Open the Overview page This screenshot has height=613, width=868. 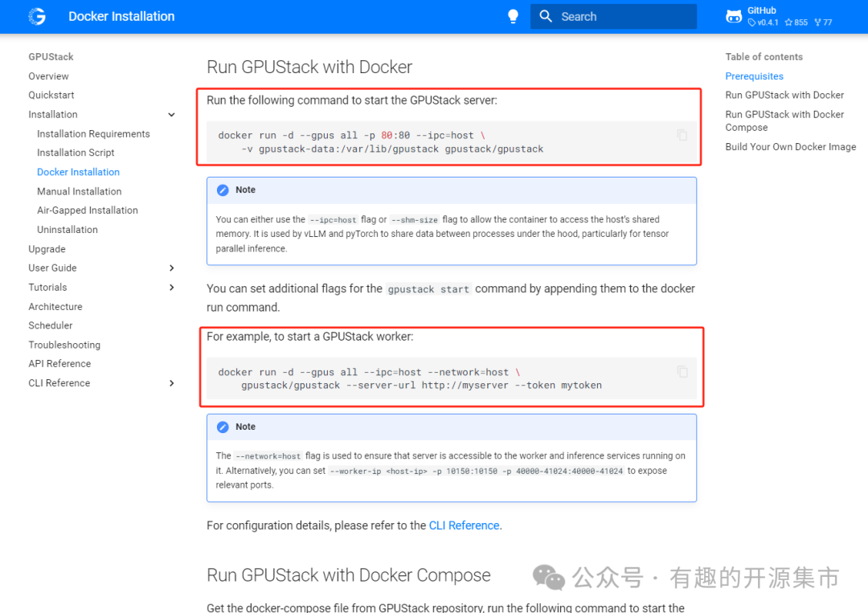pyautogui.click(x=49, y=76)
